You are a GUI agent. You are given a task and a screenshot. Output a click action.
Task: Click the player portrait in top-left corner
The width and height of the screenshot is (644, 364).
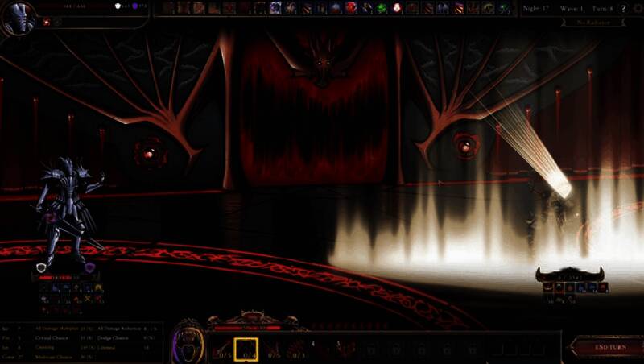click(x=18, y=18)
